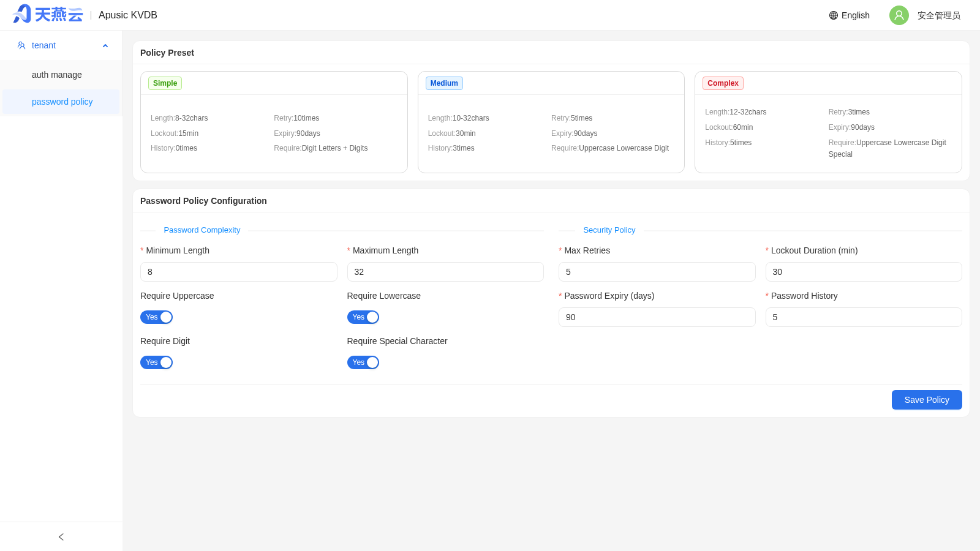The width and height of the screenshot is (980, 551).
Task: Focus the Maximum Length input field
Action: (445, 272)
